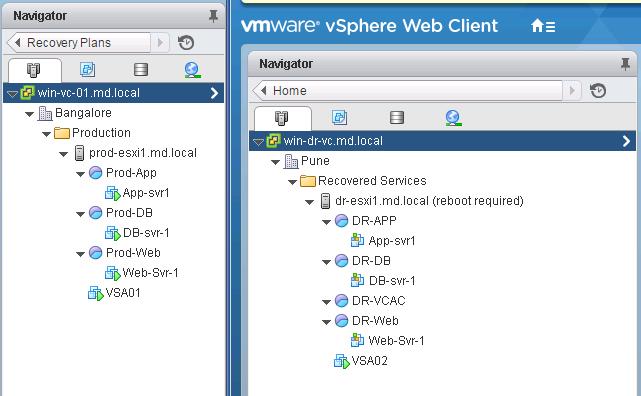Collapse DR-Web resource pool
This screenshot has width=641, height=396.
pyautogui.click(x=326, y=322)
